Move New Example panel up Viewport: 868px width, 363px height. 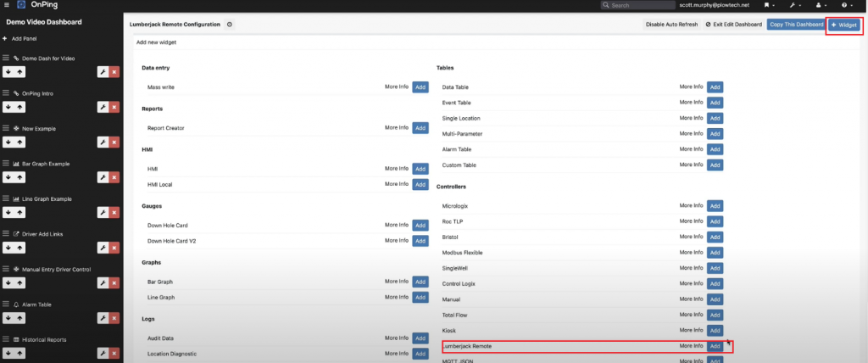click(x=20, y=142)
